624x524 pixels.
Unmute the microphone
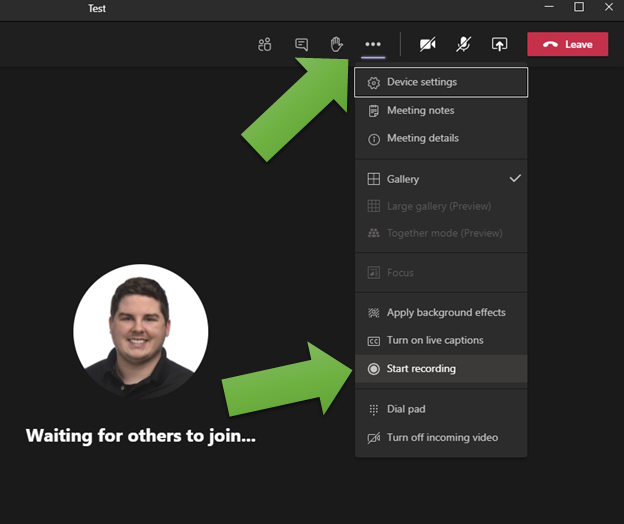(x=464, y=44)
